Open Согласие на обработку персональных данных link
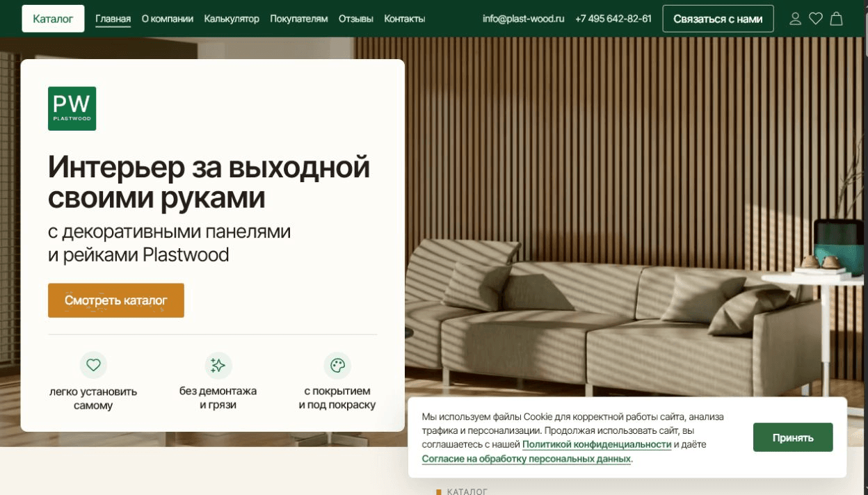 pyautogui.click(x=526, y=459)
